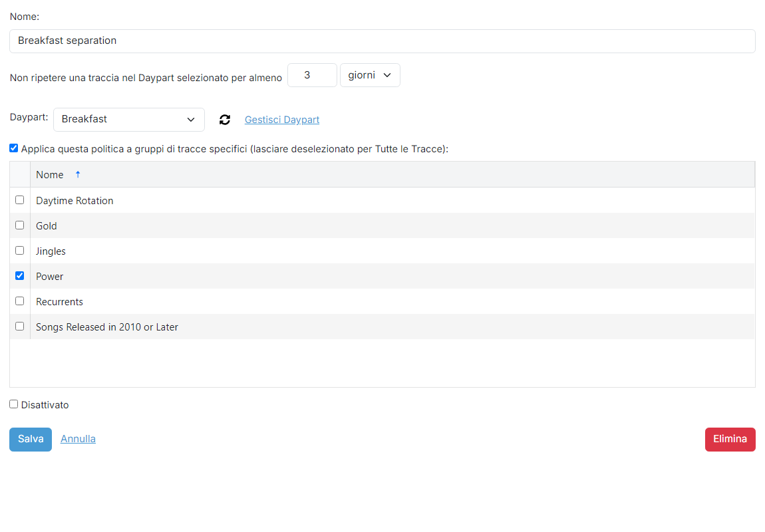Select Songs Released in 2010 or Later checkbox
This screenshot has width=765, height=532.
click(19, 327)
